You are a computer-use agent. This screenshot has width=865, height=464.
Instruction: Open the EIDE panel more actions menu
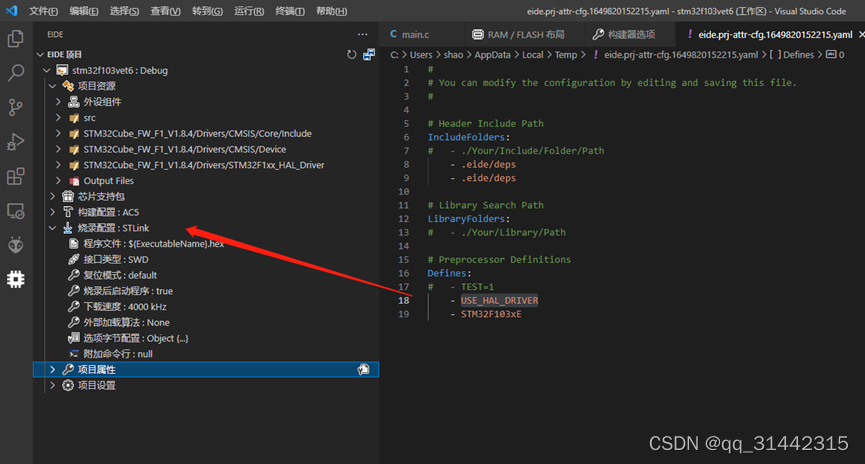[362, 34]
